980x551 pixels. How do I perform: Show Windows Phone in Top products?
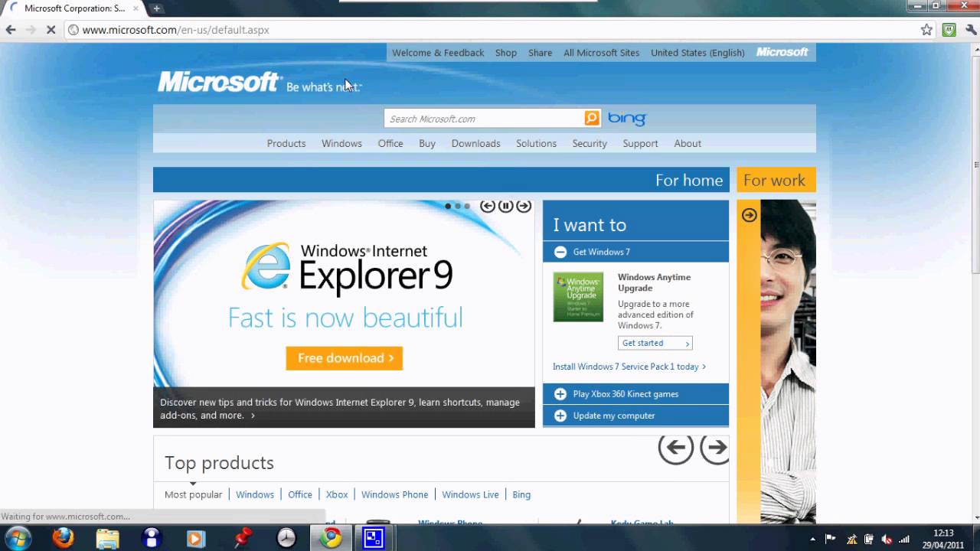click(x=395, y=494)
